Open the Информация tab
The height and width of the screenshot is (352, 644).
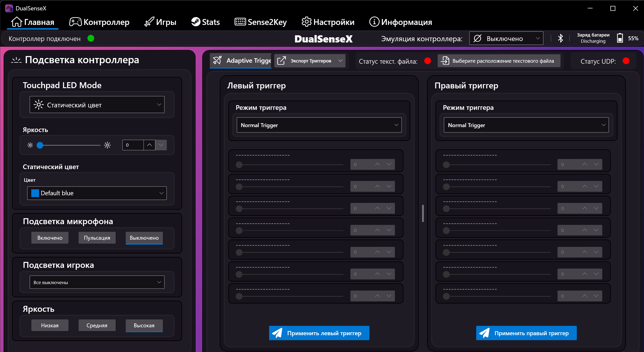coord(401,22)
